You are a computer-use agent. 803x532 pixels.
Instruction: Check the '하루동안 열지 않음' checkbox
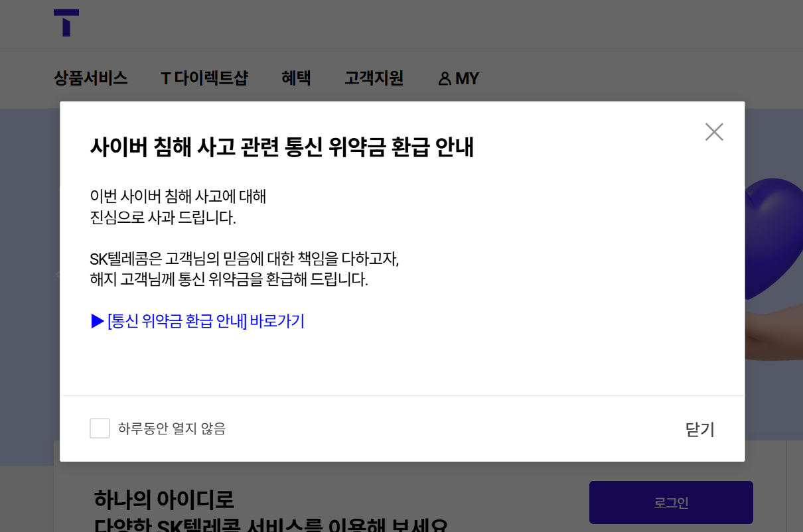tap(100, 429)
